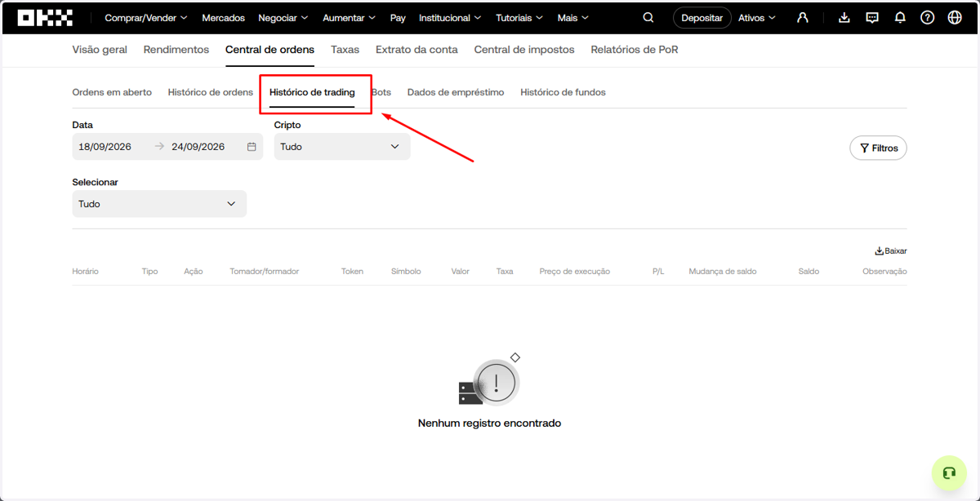Switch to Visão geral tab
The width and height of the screenshot is (980, 501).
point(100,50)
